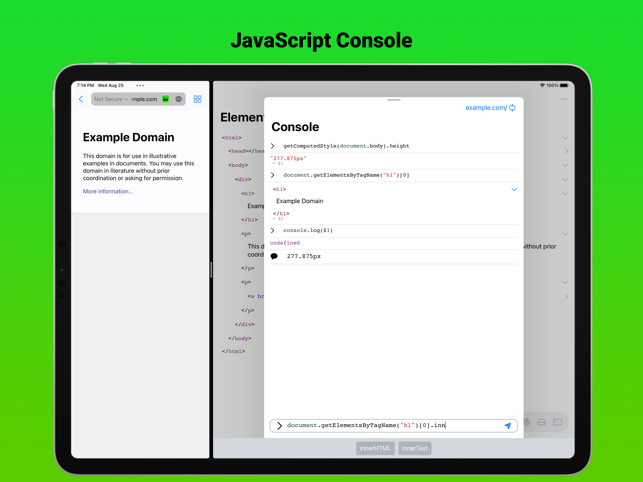Viewport: 643px width, 482px height.
Task: Open the three-dot multitasking menu in Safari
Action: tap(140, 86)
